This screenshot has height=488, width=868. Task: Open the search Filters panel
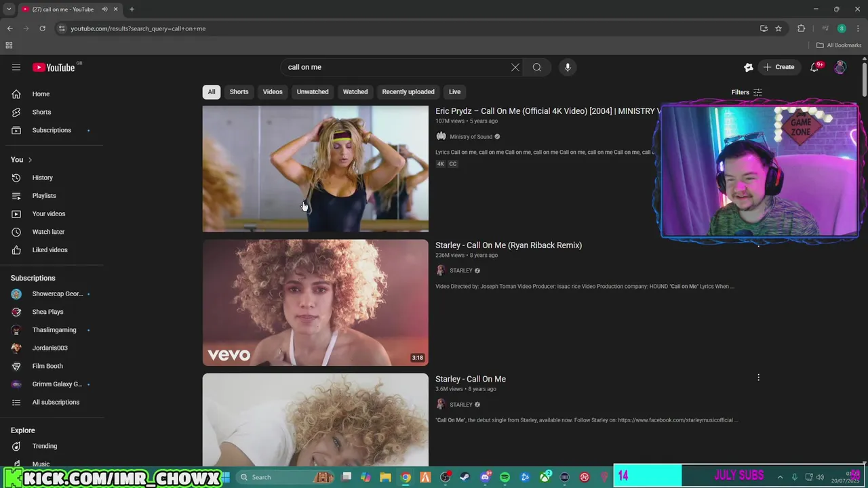747,92
